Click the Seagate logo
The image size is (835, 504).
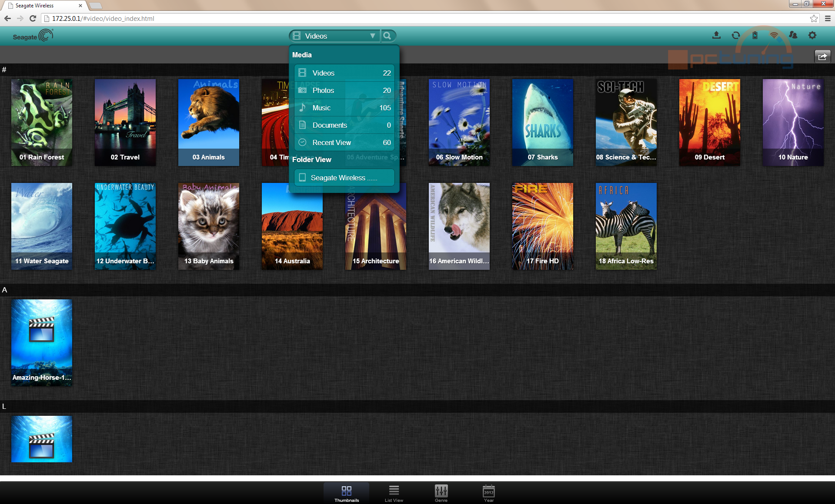33,36
